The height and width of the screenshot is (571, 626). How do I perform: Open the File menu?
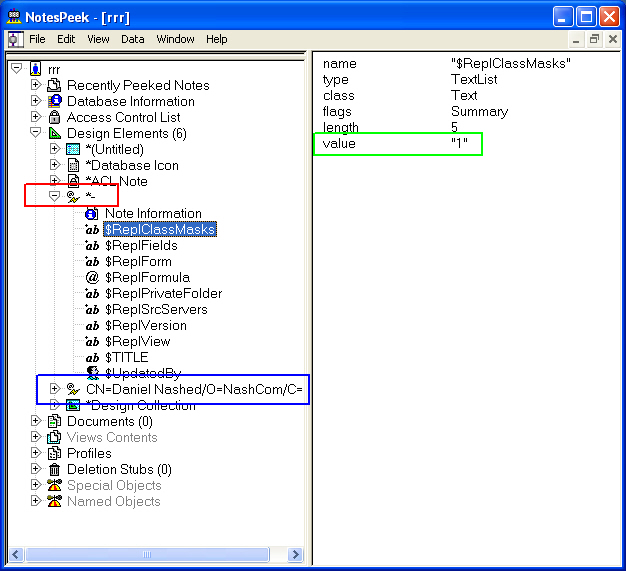[x=37, y=39]
